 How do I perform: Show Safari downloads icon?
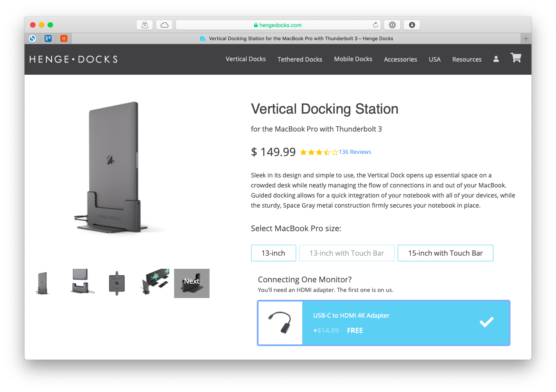412,25
